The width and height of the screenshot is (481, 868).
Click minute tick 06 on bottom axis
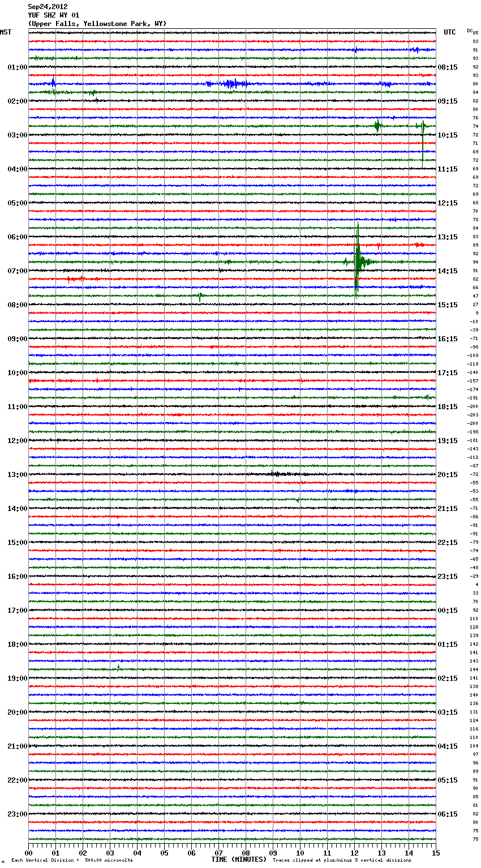[x=192, y=853]
